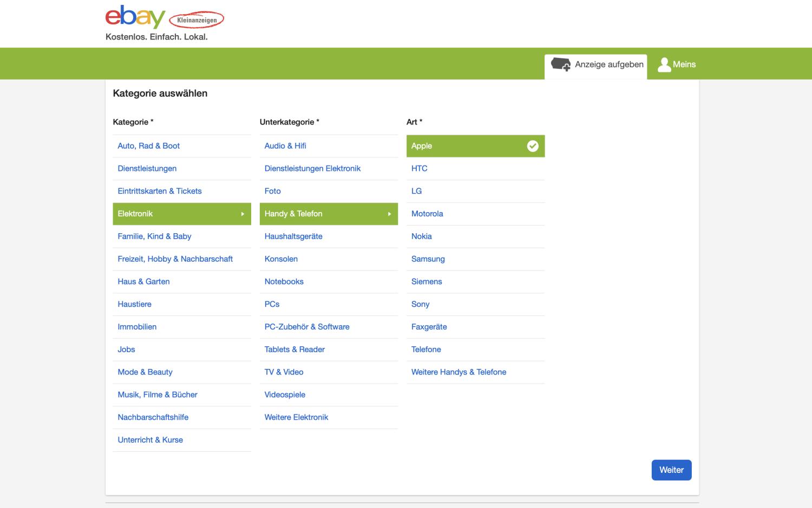Open the Jobs category
Viewport: 812px width, 508px height.
(x=182, y=349)
